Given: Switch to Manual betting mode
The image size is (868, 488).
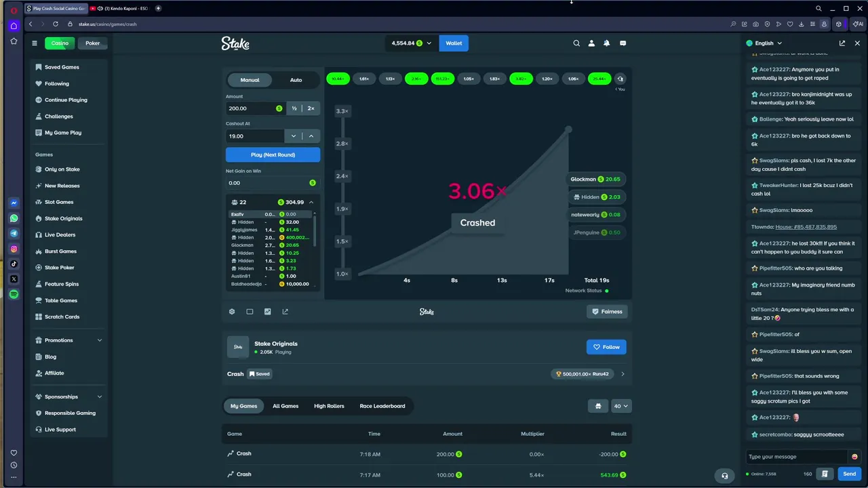Looking at the screenshot, I should tap(250, 80).
